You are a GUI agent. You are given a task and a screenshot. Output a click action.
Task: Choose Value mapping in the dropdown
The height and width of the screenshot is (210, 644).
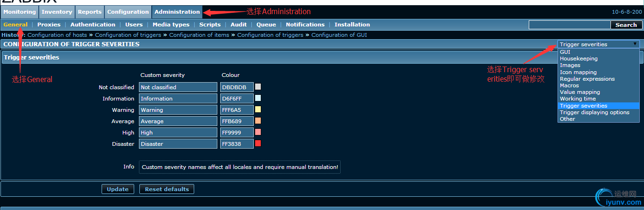(x=599, y=92)
